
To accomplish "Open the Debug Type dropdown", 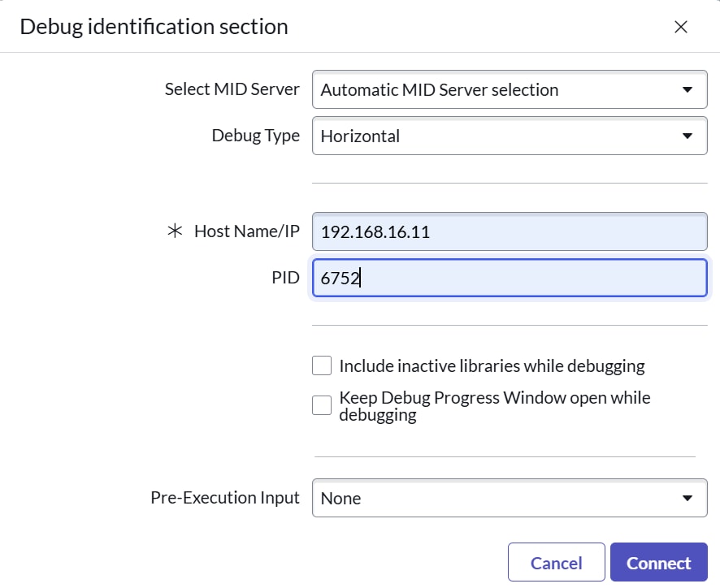I will point(510,136).
